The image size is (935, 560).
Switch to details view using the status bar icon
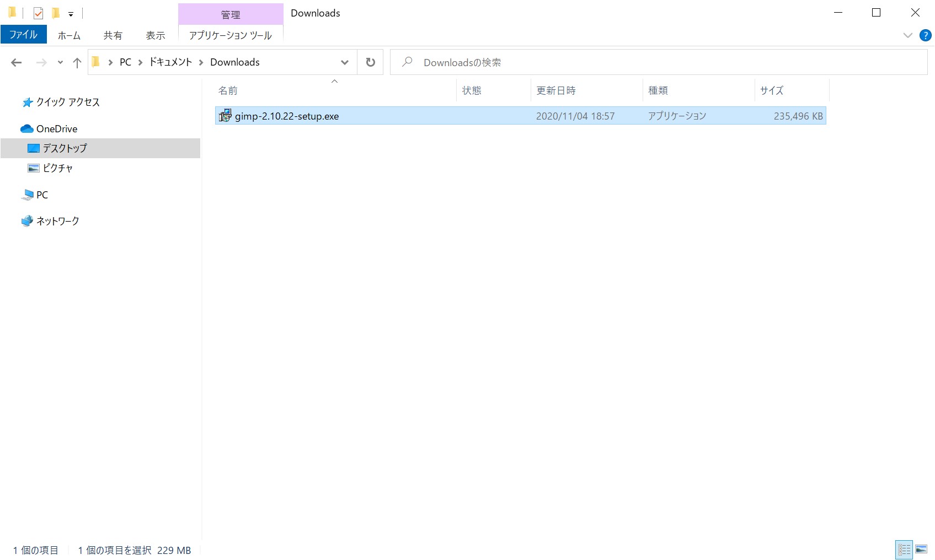pos(904,550)
